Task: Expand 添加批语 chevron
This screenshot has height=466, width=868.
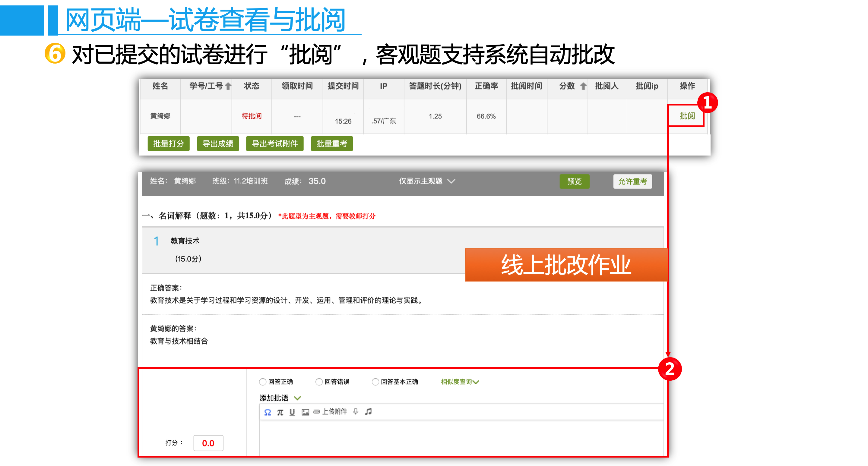Action: click(297, 398)
